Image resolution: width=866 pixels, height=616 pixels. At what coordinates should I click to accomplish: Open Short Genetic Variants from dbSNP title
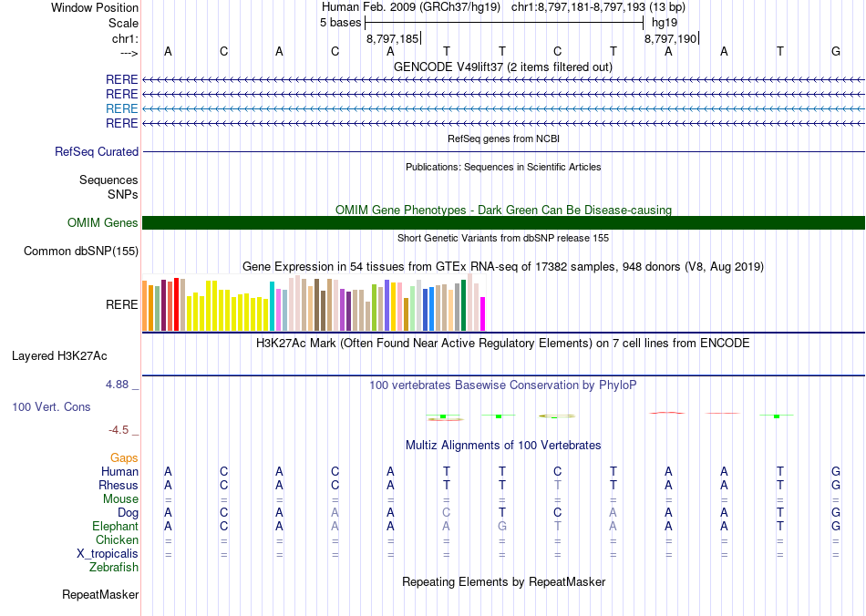coord(503,238)
